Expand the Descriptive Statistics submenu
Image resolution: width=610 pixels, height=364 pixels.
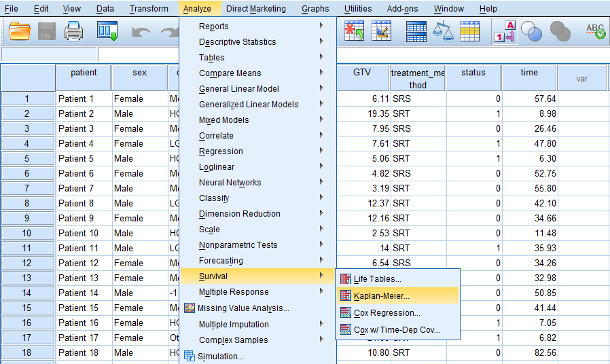257,41
